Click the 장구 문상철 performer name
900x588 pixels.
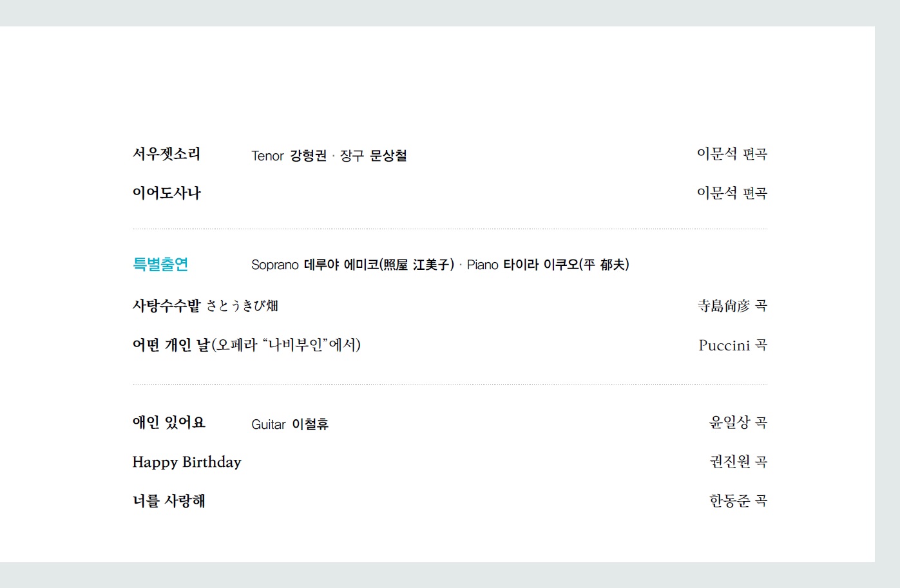coord(374,156)
